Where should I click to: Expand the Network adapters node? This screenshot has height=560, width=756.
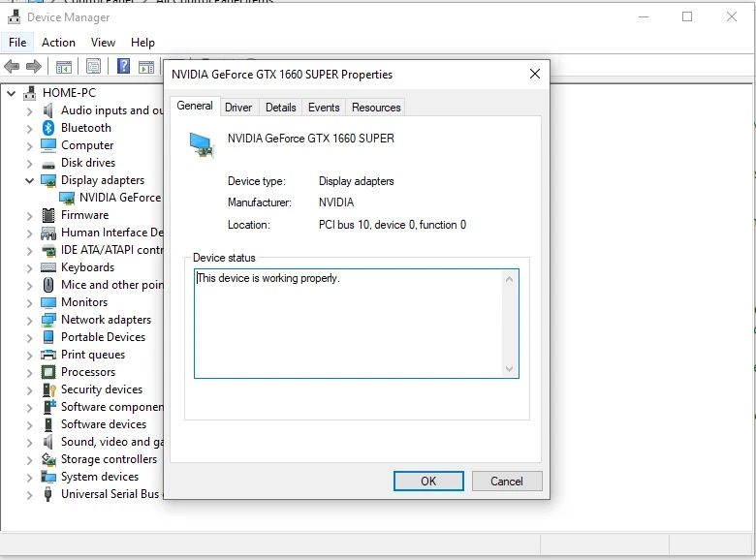click(29, 320)
